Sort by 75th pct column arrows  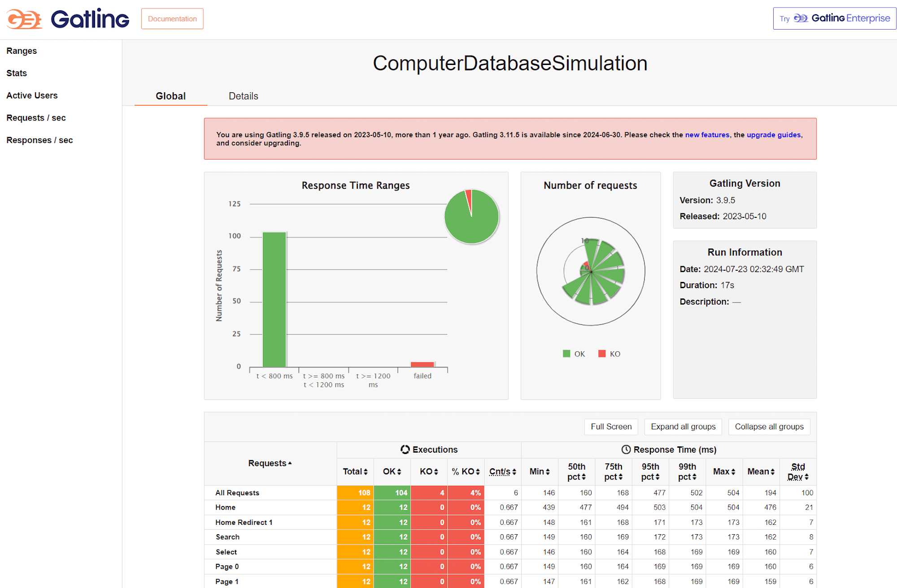(621, 477)
